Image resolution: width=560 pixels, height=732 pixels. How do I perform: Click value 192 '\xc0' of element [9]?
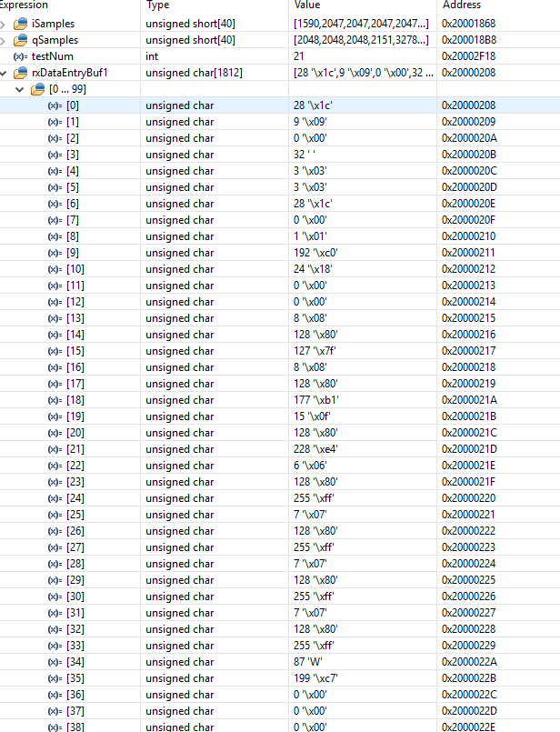315,253
